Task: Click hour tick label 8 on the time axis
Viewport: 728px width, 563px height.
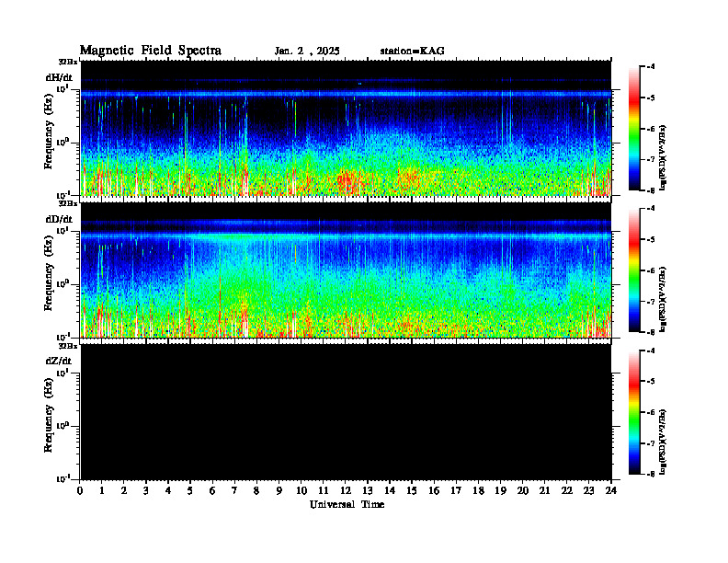Action: pos(256,491)
